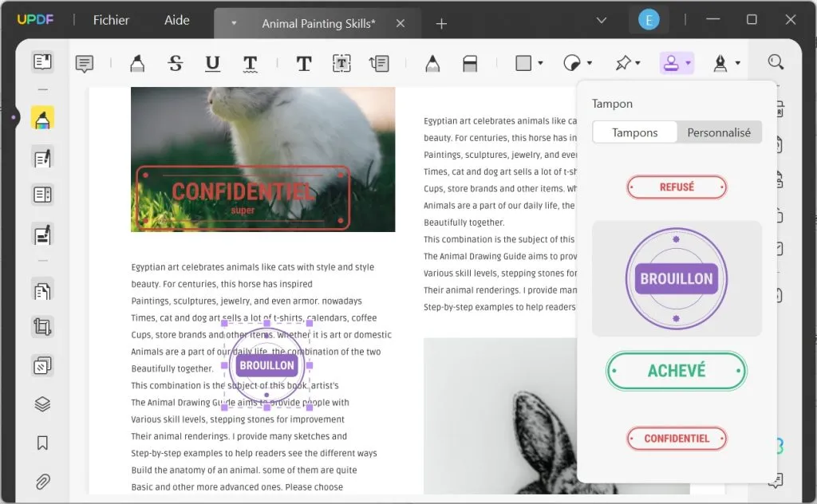Open the tab list chevron in title bar
Viewport: 817px width, 504px height.
pyautogui.click(x=602, y=20)
